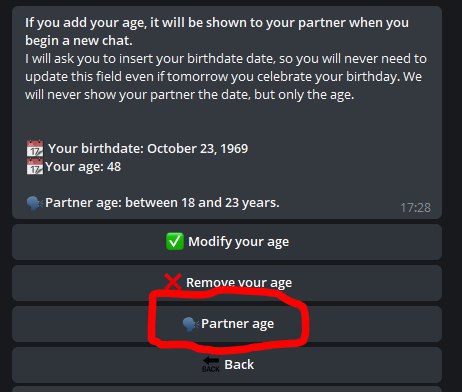Go Back to previous menu
The image size is (462, 392).
[227, 365]
